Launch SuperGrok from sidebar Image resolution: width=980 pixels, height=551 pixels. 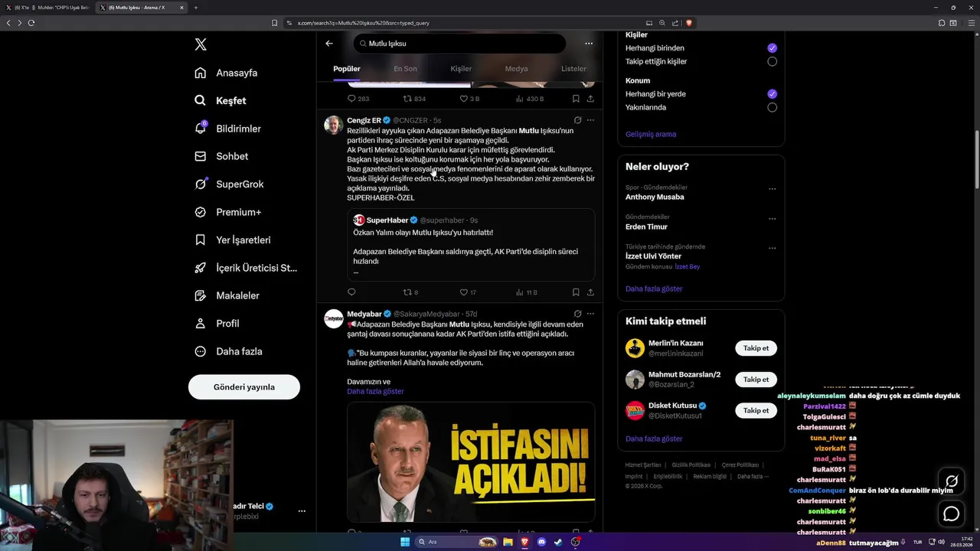[229, 184]
